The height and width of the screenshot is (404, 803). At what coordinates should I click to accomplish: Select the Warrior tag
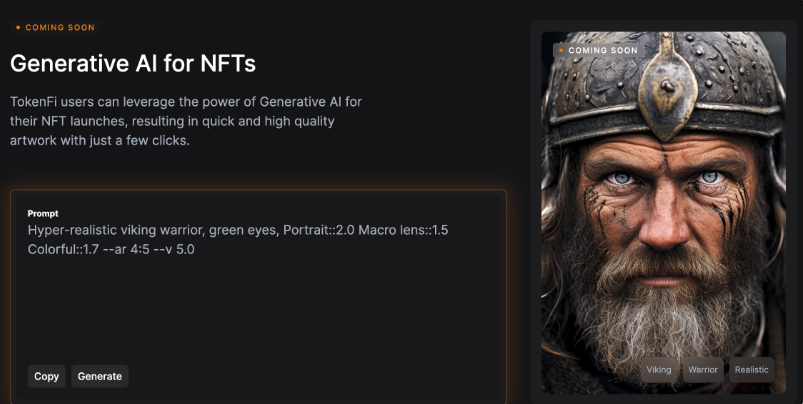[x=703, y=370]
